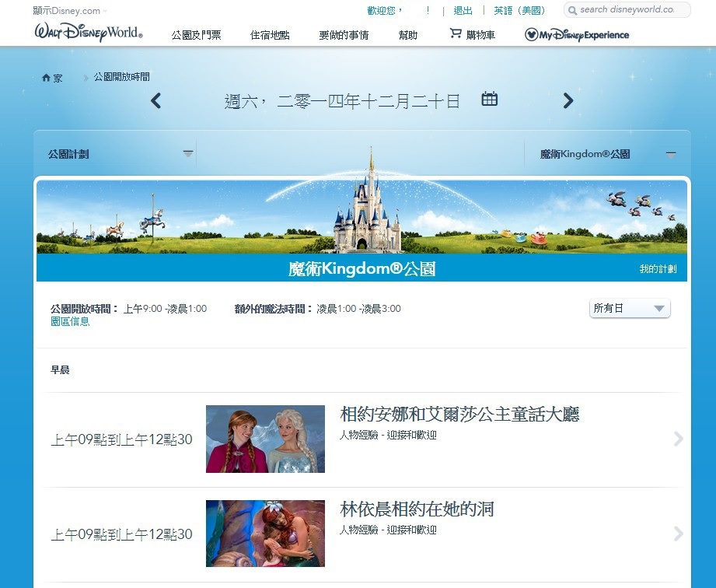Click the 公園開放時間 breadcrumb
716x588 pixels.
[x=122, y=77]
